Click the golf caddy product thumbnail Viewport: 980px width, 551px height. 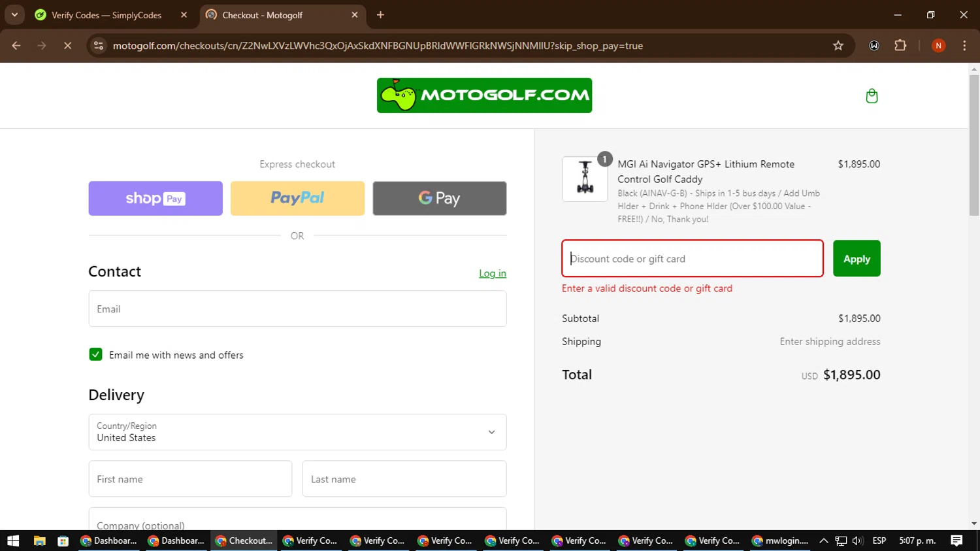[x=585, y=178]
